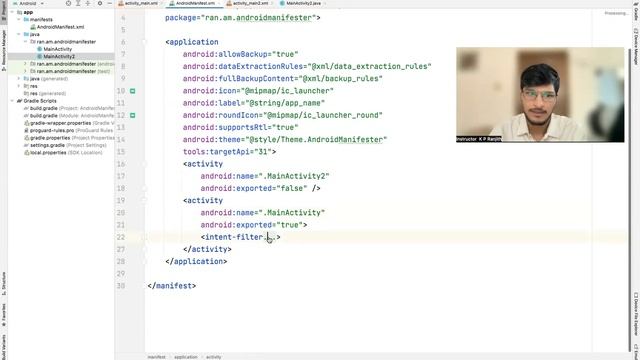Open the Device File Explorer panel

(x=636, y=314)
